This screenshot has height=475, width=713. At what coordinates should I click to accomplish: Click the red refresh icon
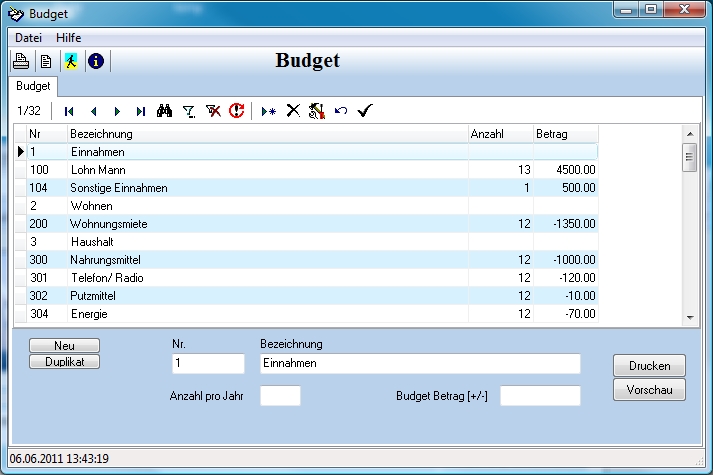coord(236,110)
